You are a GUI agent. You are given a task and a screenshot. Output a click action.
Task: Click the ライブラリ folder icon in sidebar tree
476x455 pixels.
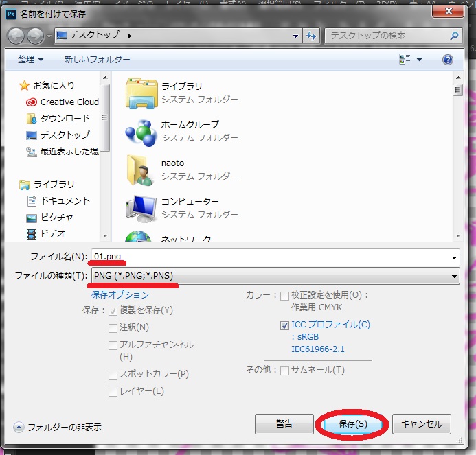tap(24, 185)
